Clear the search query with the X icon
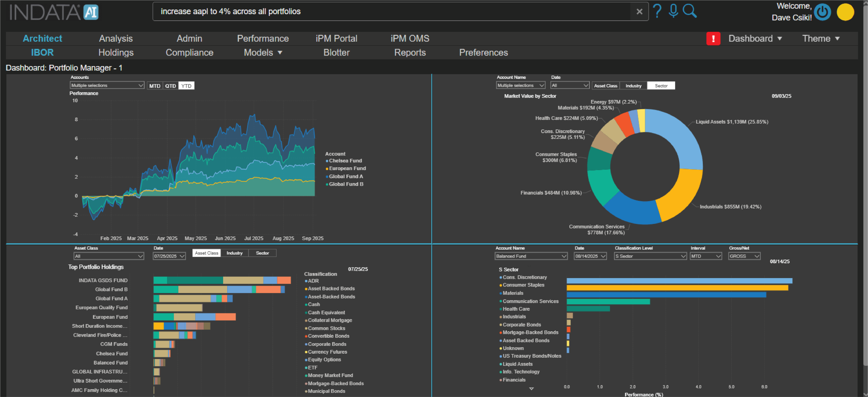Viewport: 868px width, 397px height. click(639, 11)
